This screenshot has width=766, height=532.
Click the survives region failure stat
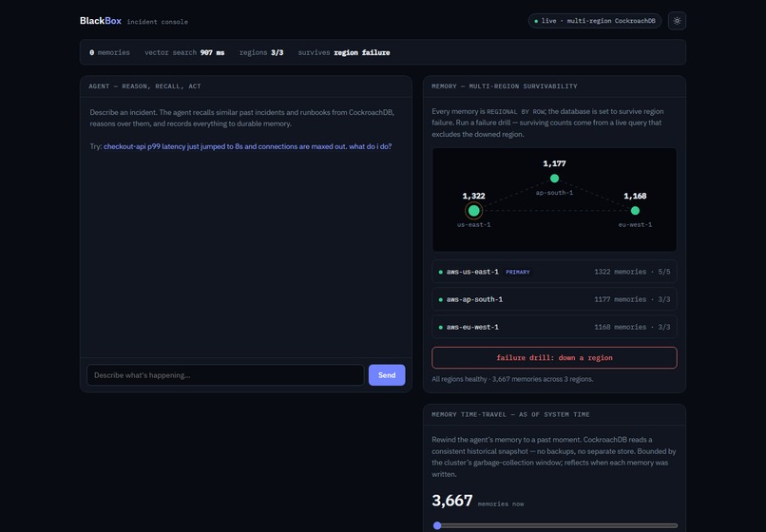344,52
